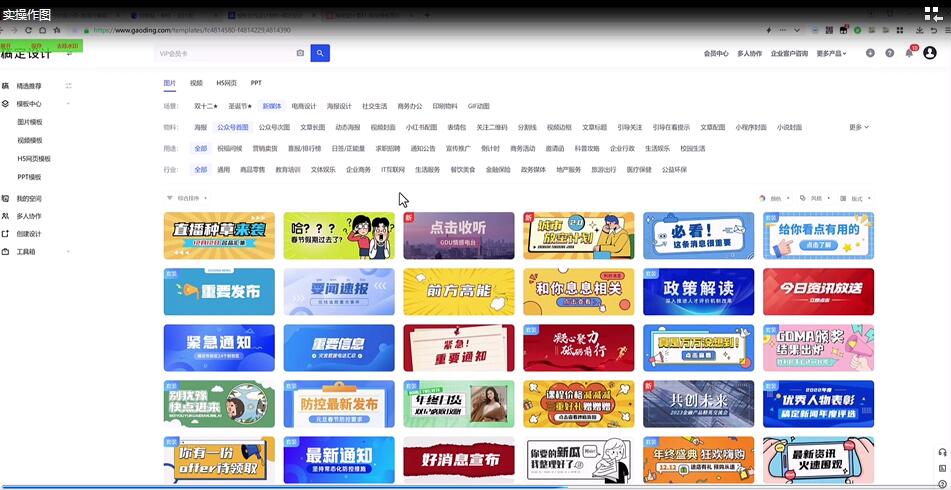The height and width of the screenshot is (490, 951).
Task: Click the blue search button
Action: coord(320,53)
